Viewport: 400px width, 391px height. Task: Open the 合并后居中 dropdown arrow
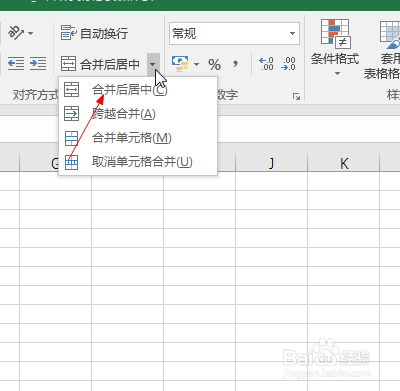(153, 64)
